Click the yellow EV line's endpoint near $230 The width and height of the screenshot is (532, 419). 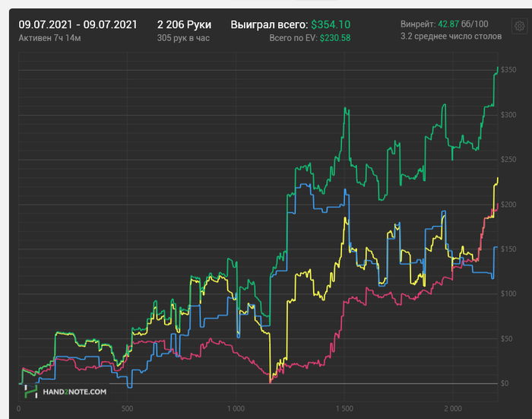tap(497, 179)
